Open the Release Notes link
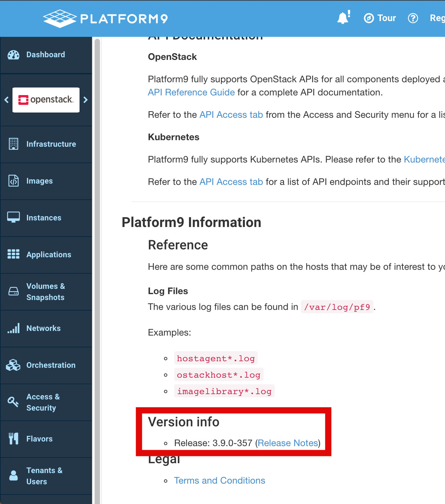 (x=288, y=443)
